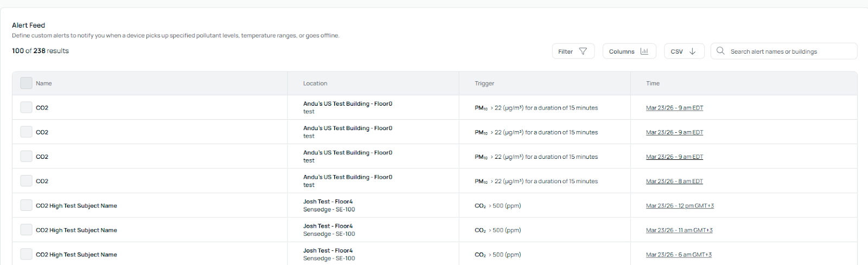The width and height of the screenshot is (868, 265).
Task: Open the Columns chooser
Action: (629, 51)
